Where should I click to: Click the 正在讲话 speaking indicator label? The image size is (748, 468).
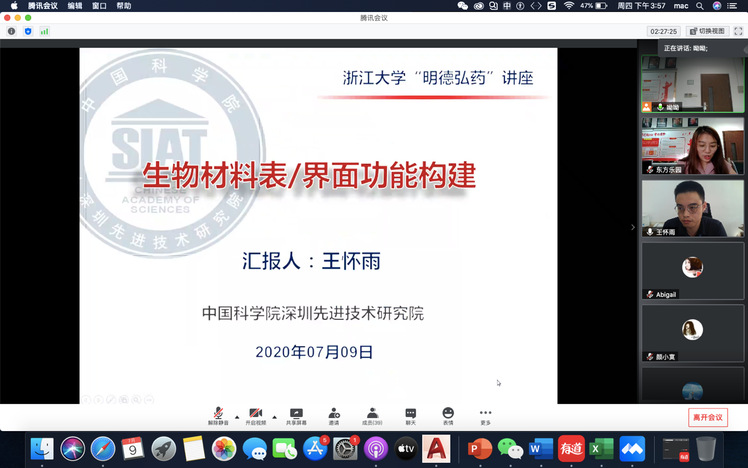pyautogui.click(x=686, y=48)
